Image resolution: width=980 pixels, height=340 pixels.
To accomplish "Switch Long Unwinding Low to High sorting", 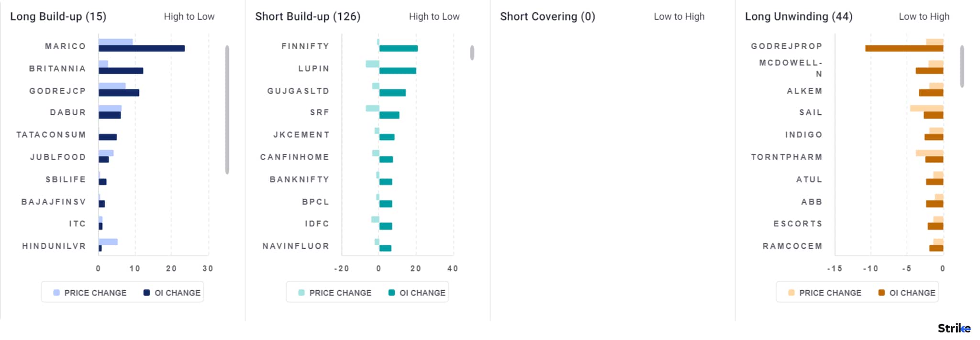I will 924,17.
